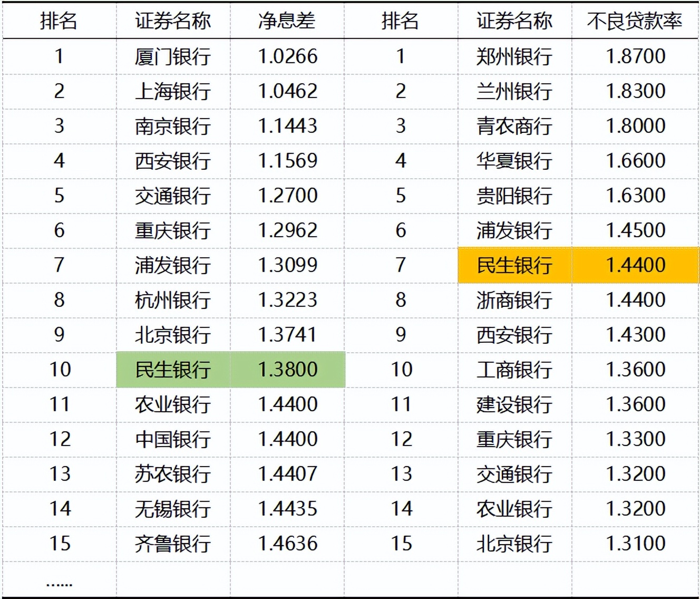This screenshot has width=700, height=599.
Task: Click the 不良贷款率 column header
Action: pos(635,21)
